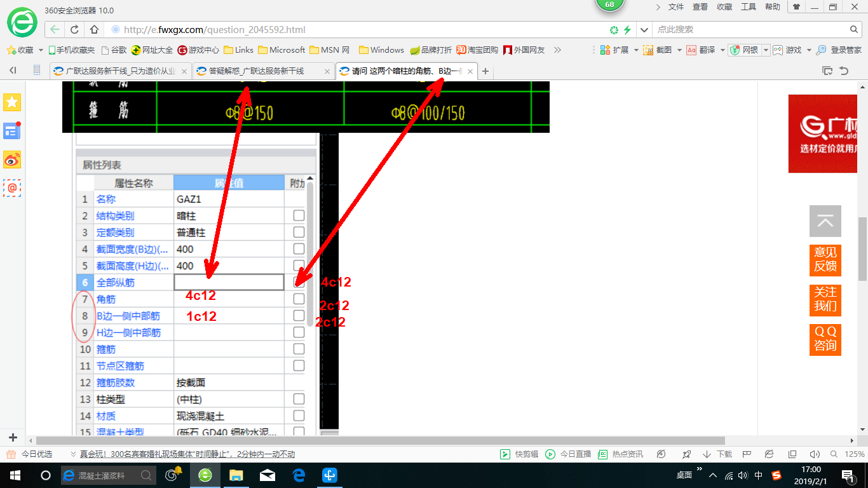Click the QQ咨询 button
868x488 pixels.
click(x=825, y=339)
